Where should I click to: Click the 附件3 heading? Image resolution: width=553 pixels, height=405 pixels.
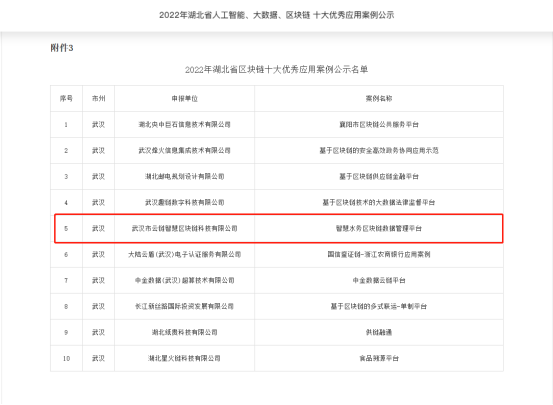(x=62, y=48)
